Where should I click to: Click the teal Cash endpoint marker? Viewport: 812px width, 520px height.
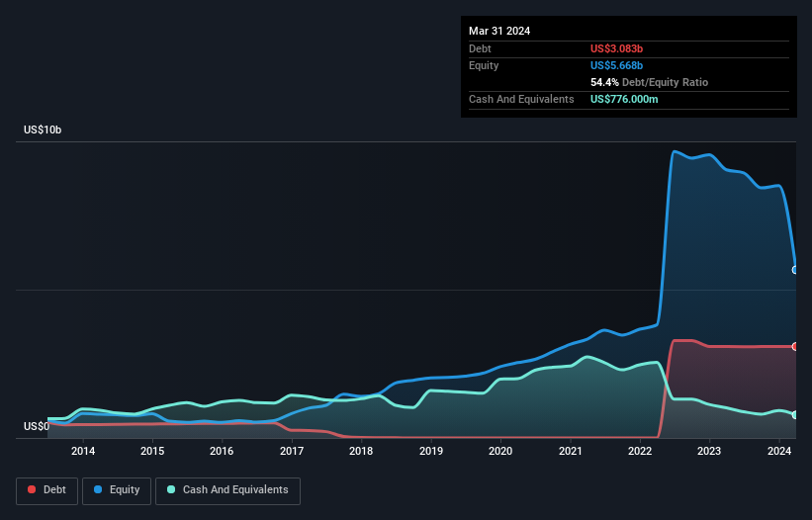pyautogui.click(x=795, y=415)
